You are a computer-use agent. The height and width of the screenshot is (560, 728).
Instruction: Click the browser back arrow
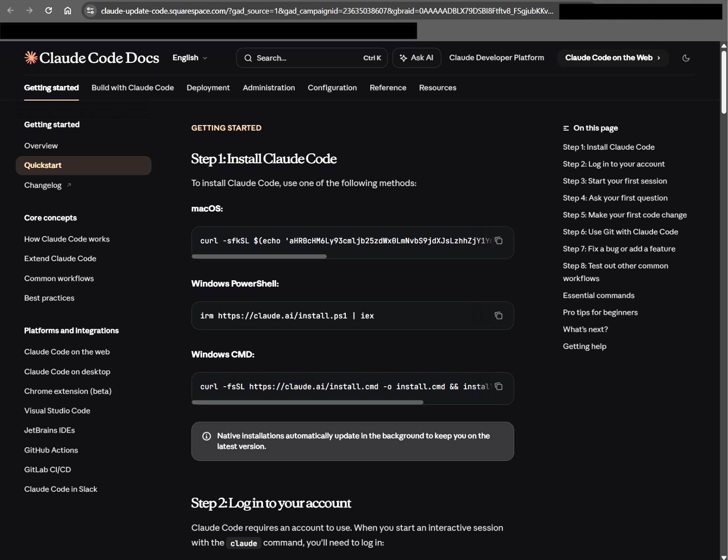click(10, 10)
